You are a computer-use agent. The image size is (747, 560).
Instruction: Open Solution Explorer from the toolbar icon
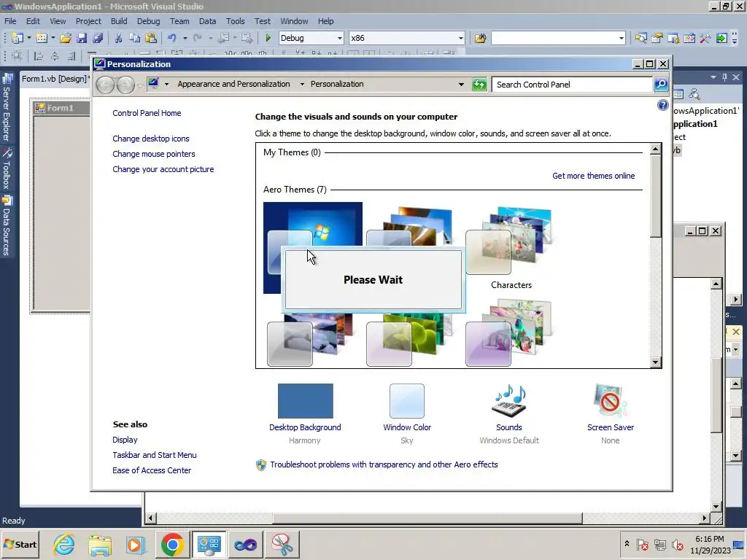[640, 38]
